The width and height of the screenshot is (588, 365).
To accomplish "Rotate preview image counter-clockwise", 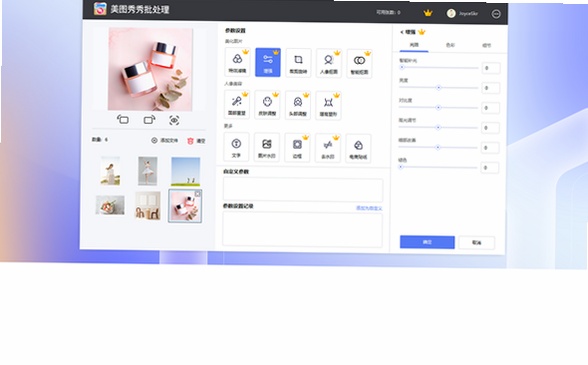I will pos(123,120).
